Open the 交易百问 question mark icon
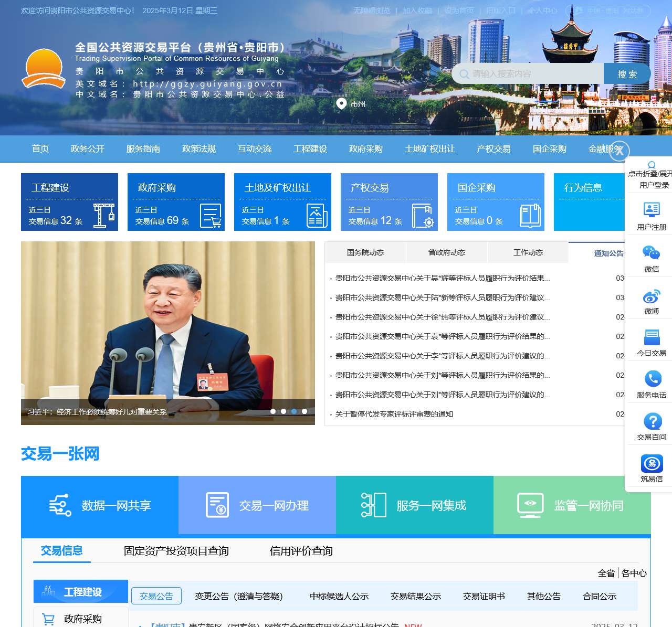The image size is (672, 627). point(653,421)
